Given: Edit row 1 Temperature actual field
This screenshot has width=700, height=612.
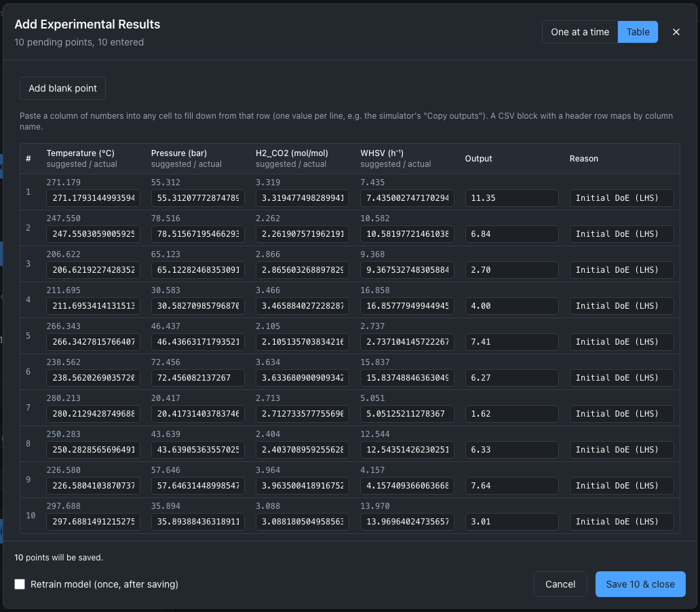Looking at the screenshot, I should click(x=94, y=198).
